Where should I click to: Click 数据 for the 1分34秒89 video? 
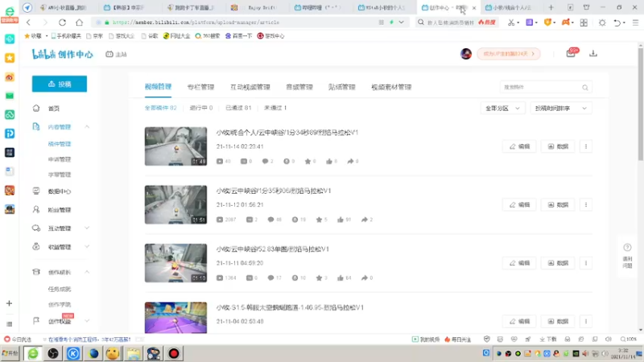pyautogui.click(x=558, y=146)
